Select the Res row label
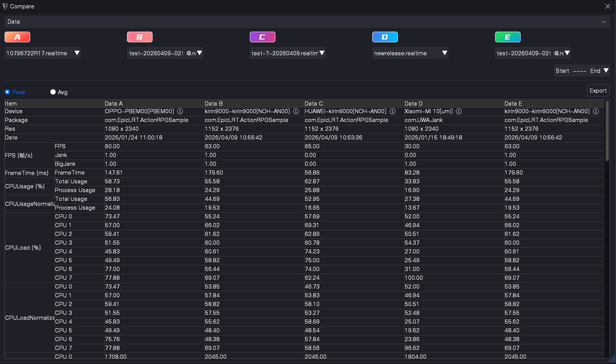This screenshot has height=364, width=616. point(10,129)
